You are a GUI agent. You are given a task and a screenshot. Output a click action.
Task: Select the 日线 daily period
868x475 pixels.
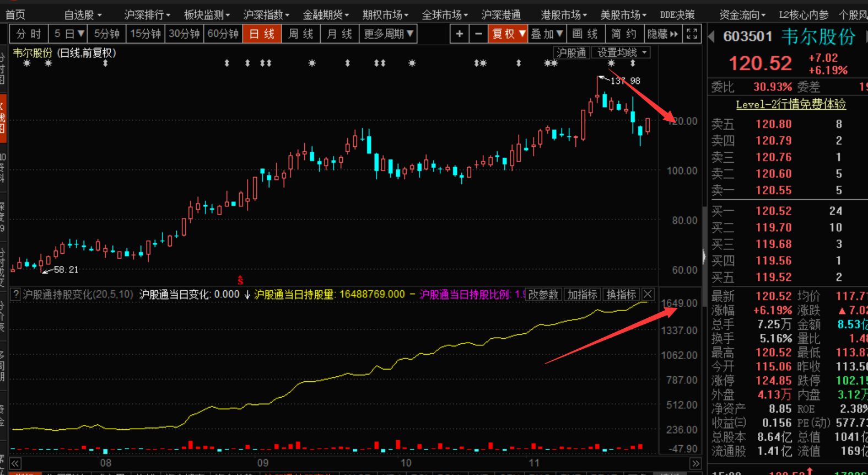(262, 34)
